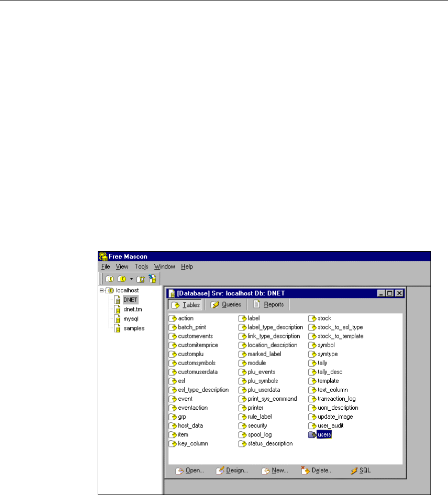Select the security table icon
448x495 pixels.
pyautogui.click(x=243, y=426)
